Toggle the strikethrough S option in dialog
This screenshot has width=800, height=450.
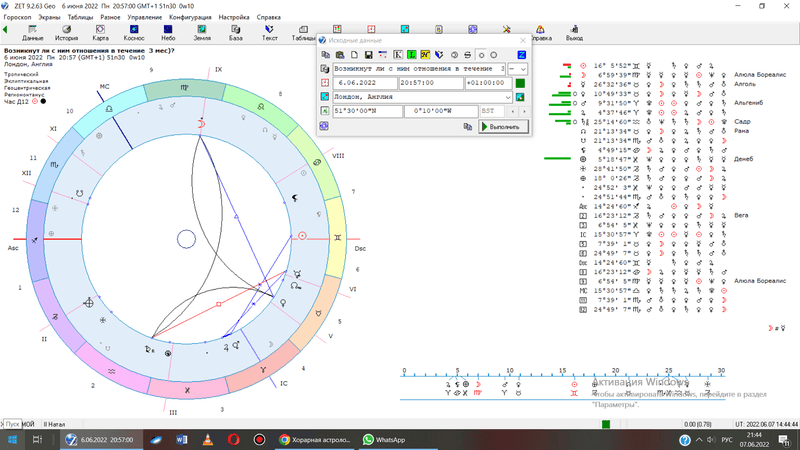(x=468, y=54)
